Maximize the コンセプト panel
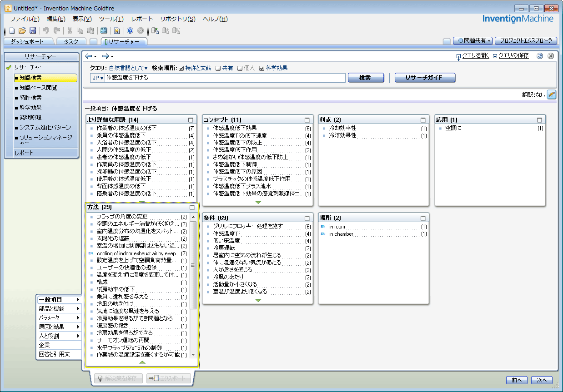563x392 pixels. pyautogui.click(x=307, y=120)
